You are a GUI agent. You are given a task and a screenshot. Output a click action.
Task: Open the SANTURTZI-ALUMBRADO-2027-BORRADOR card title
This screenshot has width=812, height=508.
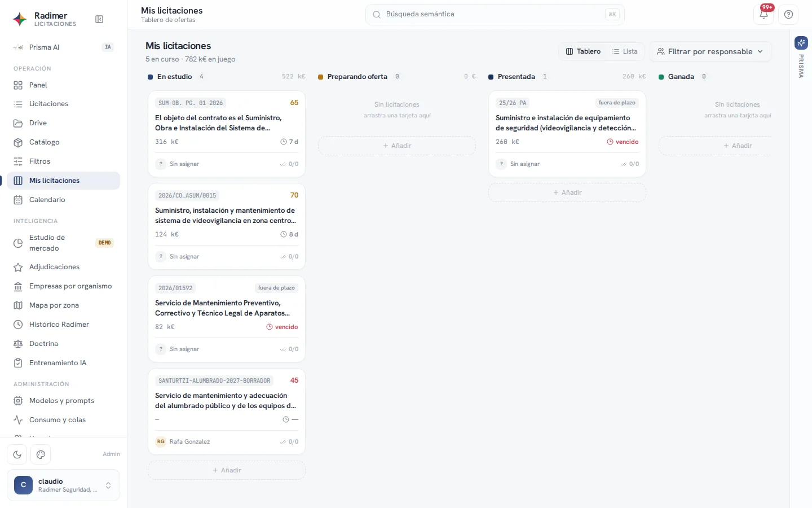[x=226, y=401]
